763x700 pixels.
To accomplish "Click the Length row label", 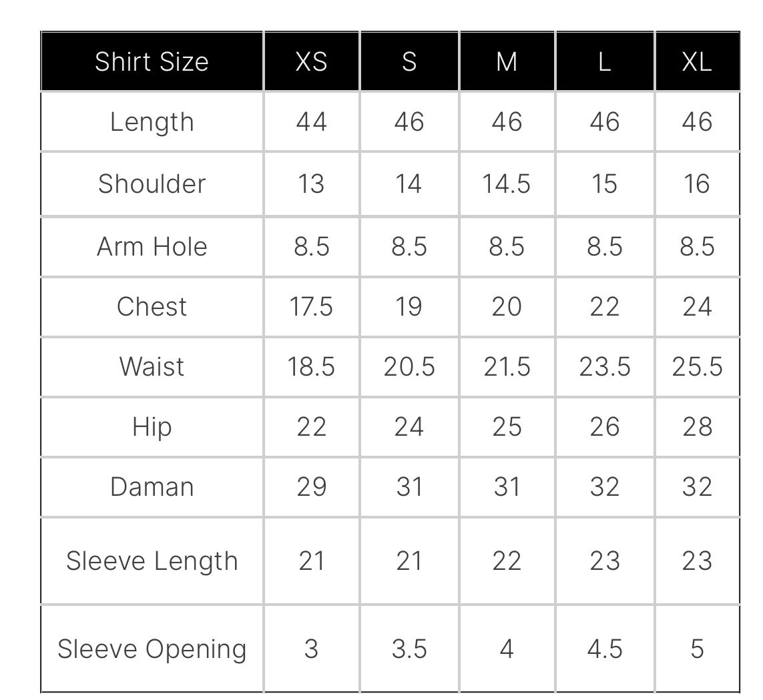I will point(152,122).
